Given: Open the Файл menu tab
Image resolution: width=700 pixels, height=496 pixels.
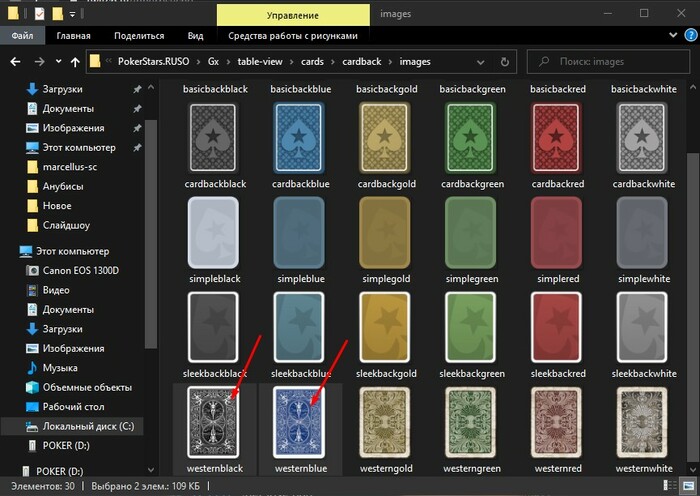Looking at the screenshot, I should coord(22,36).
